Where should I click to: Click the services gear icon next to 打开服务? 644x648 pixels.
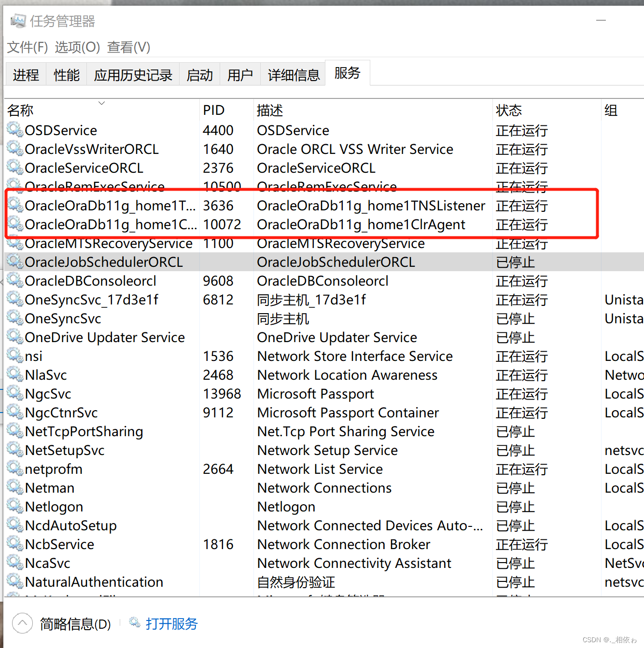coord(135,622)
